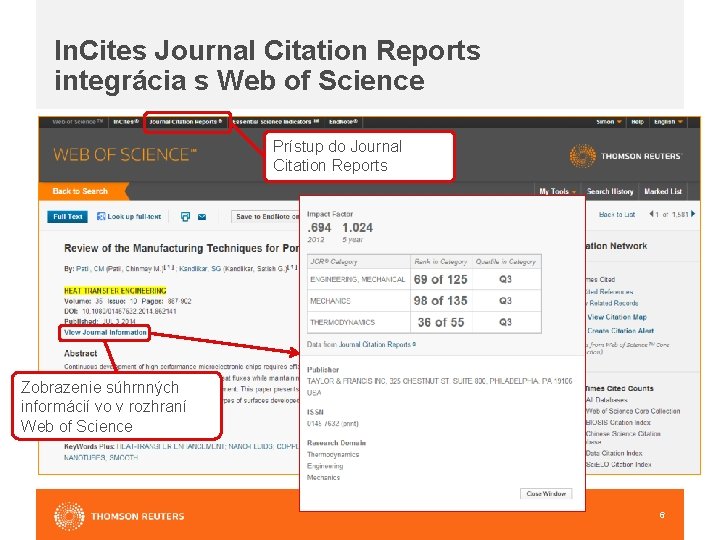Click the Web of Science logo

click(x=125, y=155)
